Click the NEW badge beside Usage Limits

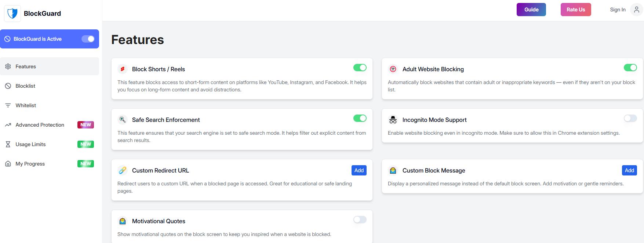(x=85, y=144)
